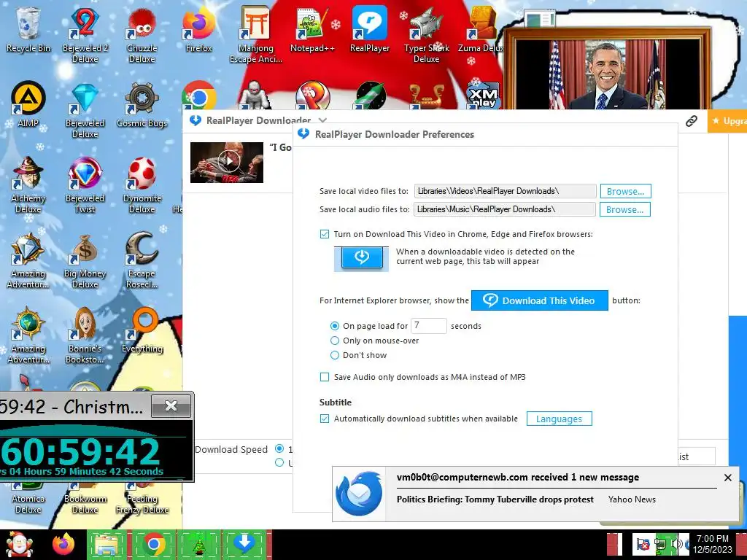Click the save local video files path field

click(x=505, y=191)
